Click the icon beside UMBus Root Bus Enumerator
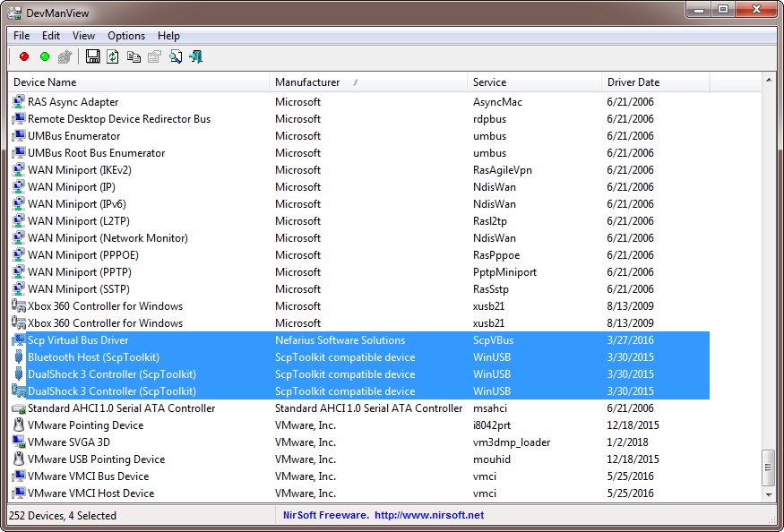 (19, 153)
